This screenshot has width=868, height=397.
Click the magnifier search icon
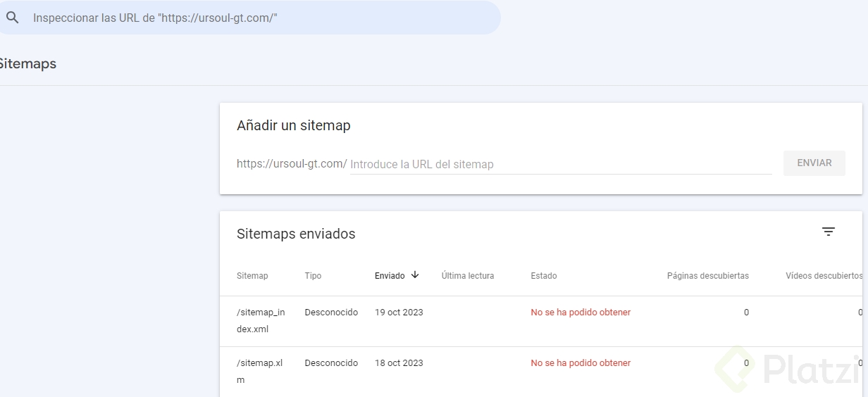pos(12,18)
